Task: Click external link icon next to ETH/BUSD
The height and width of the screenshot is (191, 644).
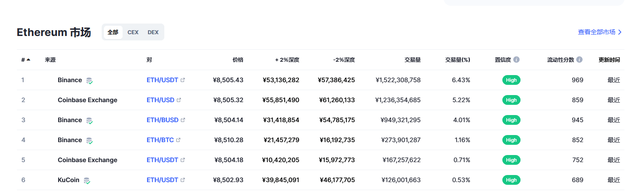Action: (183, 120)
